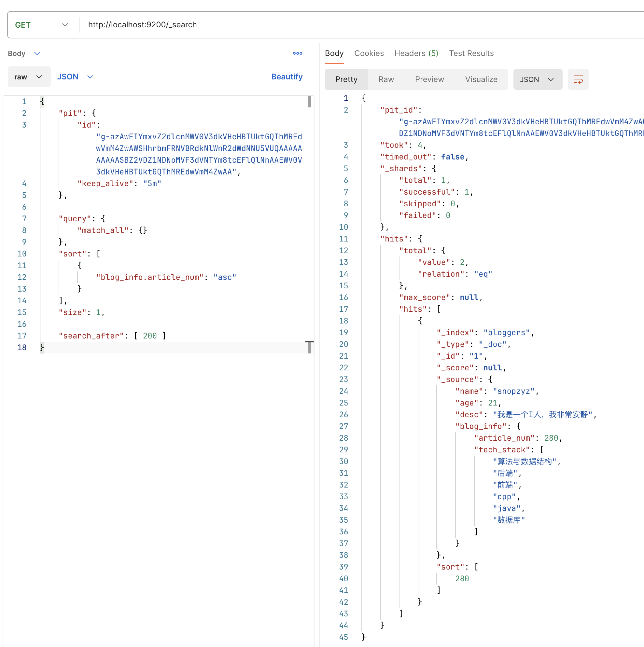Image resolution: width=644 pixels, height=647 pixels.
Task: Click the 280 value under sort
Action: (462, 579)
